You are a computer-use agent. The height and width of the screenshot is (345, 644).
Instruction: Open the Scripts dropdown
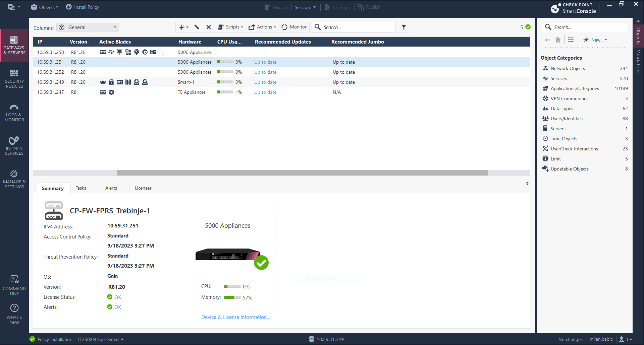click(x=231, y=27)
